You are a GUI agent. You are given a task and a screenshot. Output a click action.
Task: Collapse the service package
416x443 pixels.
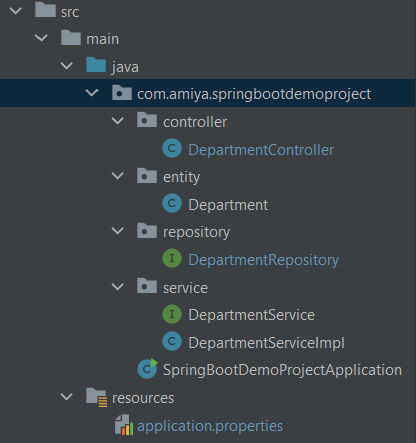click(x=118, y=287)
